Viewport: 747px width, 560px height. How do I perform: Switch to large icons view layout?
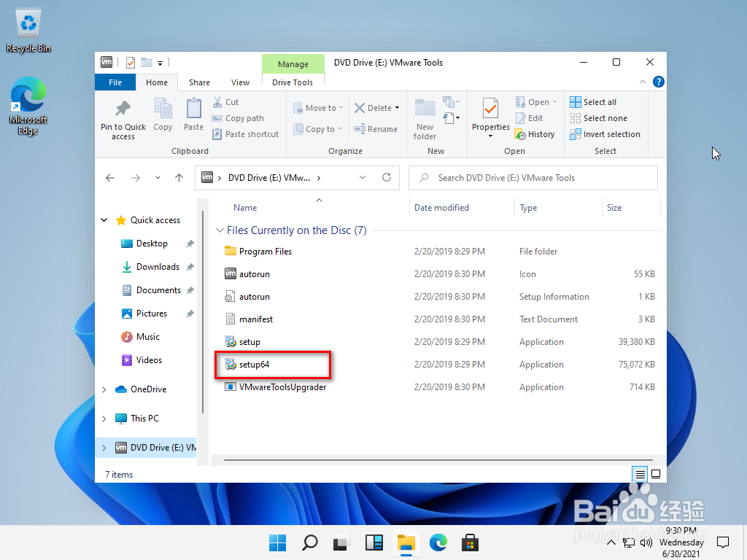point(656,474)
